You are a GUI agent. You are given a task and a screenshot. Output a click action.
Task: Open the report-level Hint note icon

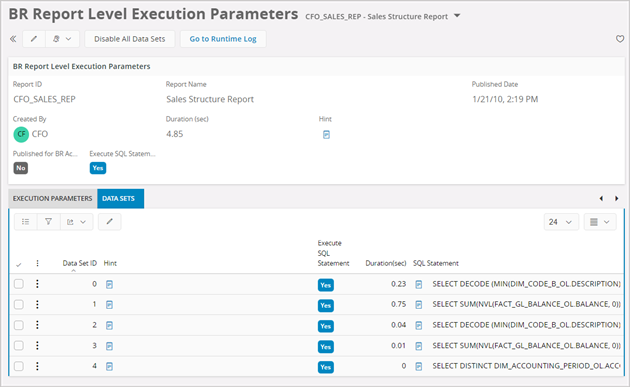coord(326,135)
